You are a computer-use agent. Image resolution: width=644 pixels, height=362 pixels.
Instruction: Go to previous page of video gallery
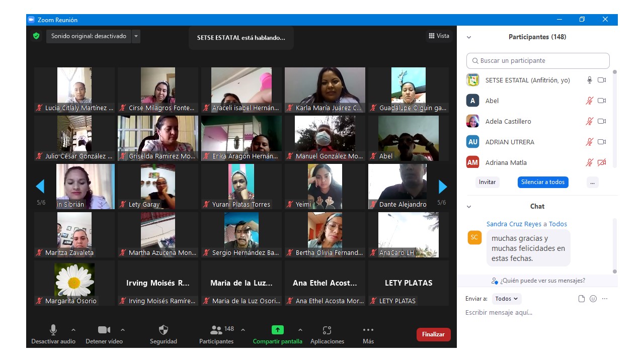(x=40, y=187)
